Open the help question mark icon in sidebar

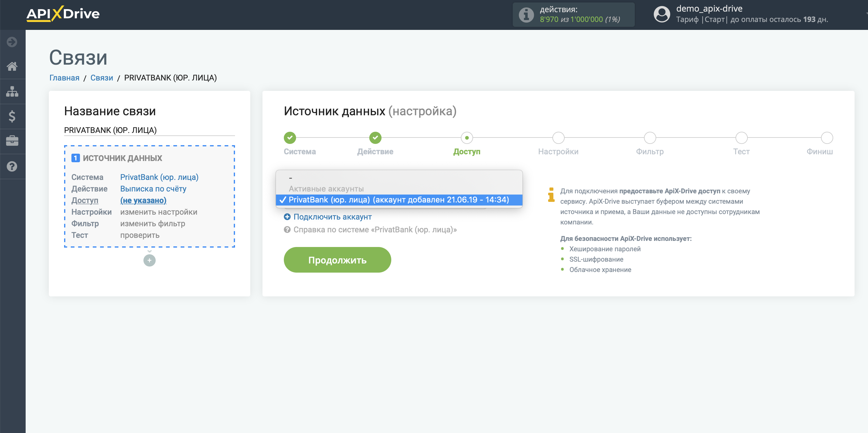pos(12,166)
